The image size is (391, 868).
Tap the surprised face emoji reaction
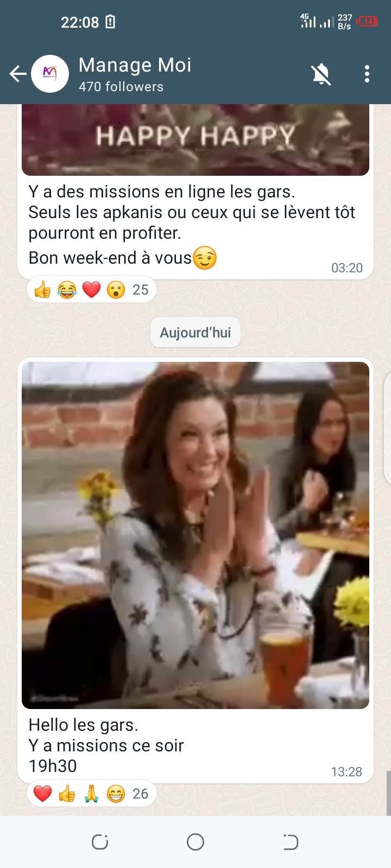pos(116,290)
